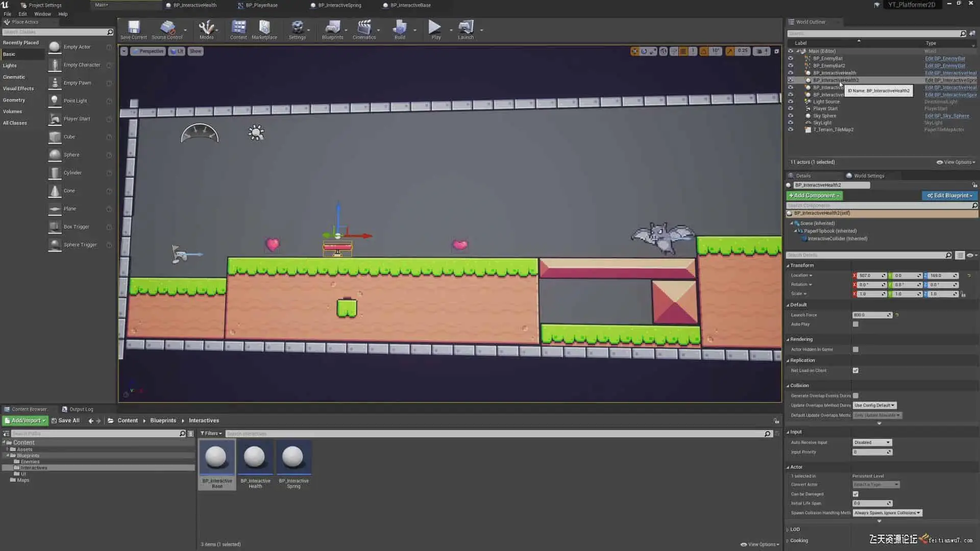Click the Build toolbar icon
Screen dimensions: 980x551
click(x=400, y=29)
